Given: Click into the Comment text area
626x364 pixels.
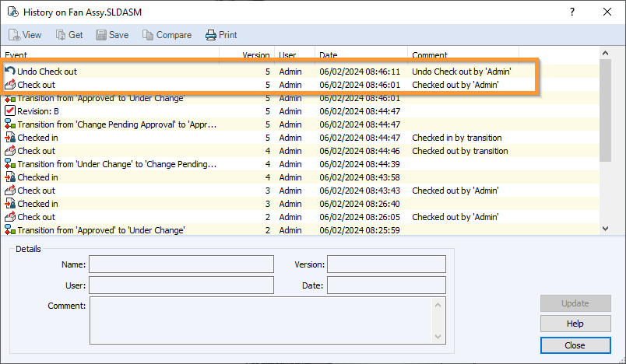Looking at the screenshot, I should click(x=261, y=319).
